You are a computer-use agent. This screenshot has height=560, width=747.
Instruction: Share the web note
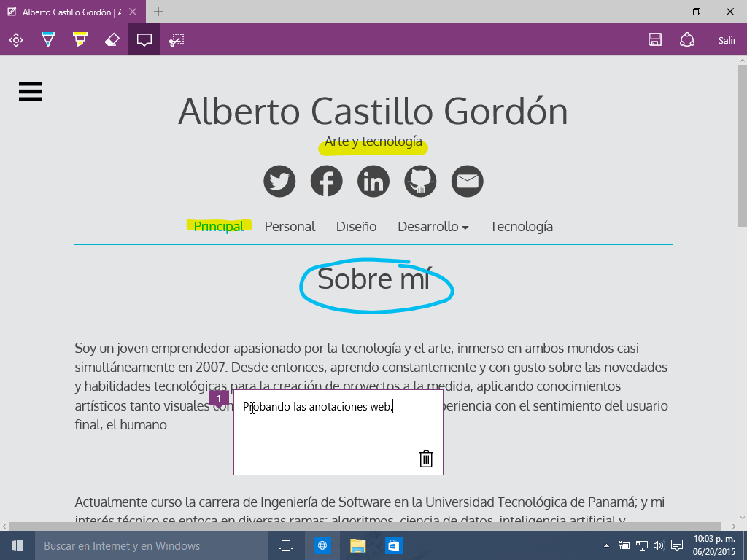pyautogui.click(x=686, y=40)
